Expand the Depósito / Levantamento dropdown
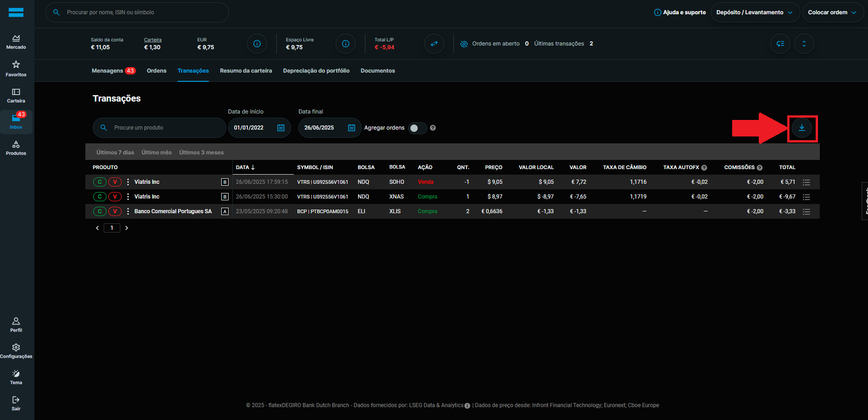Image resolution: width=868 pixels, height=420 pixels. coord(755,12)
